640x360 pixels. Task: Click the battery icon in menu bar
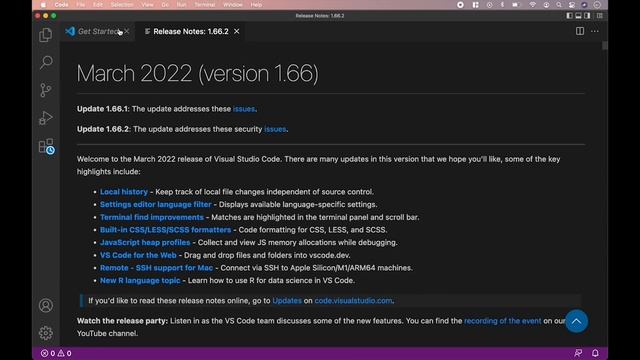(x=516, y=5)
